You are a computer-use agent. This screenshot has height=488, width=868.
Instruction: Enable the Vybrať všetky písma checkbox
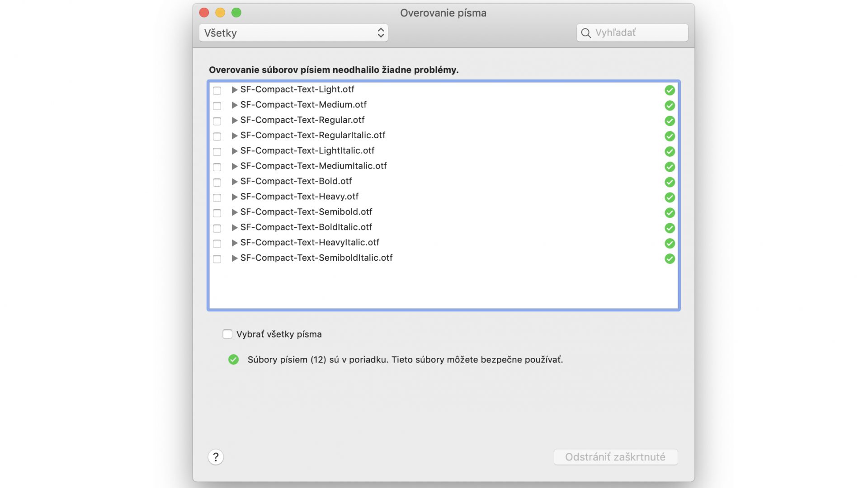tap(227, 334)
